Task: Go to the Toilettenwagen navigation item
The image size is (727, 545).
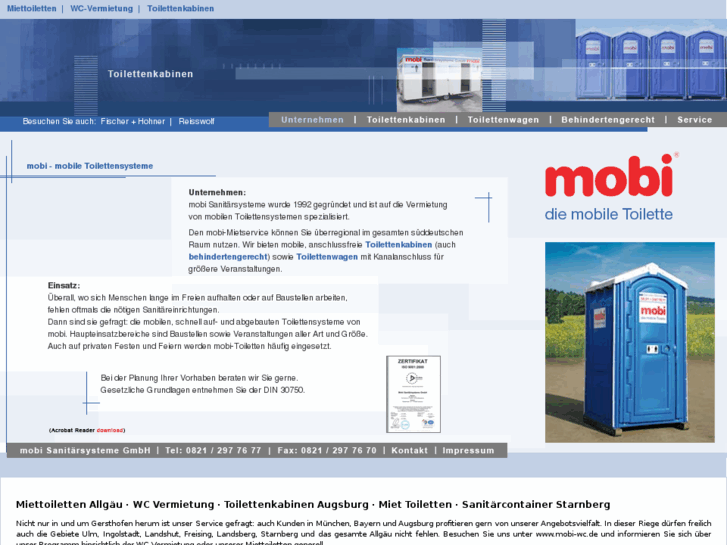Action: click(x=503, y=120)
